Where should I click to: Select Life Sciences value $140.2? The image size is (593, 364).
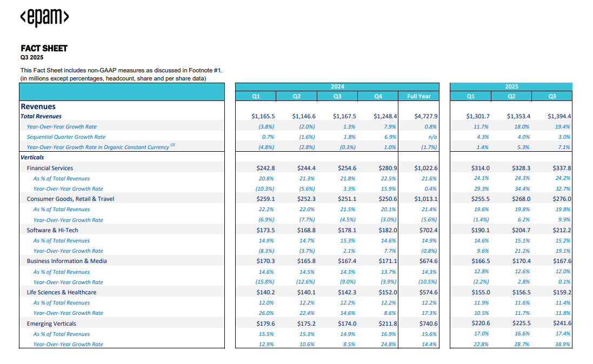tap(265, 293)
